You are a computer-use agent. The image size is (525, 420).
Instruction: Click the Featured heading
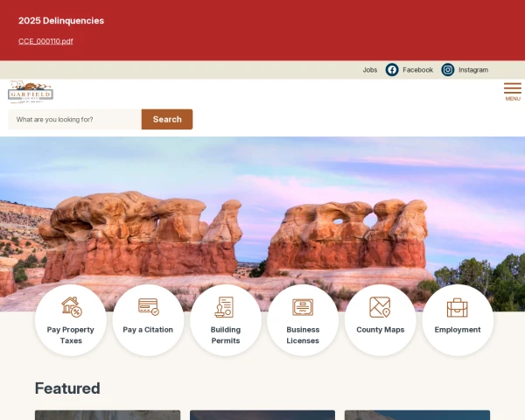[x=67, y=388]
